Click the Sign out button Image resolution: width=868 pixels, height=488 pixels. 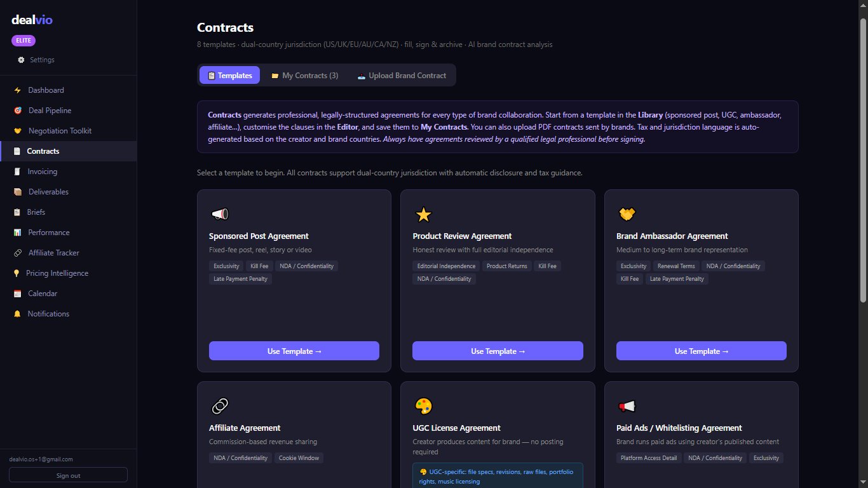pyautogui.click(x=68, y=475)
